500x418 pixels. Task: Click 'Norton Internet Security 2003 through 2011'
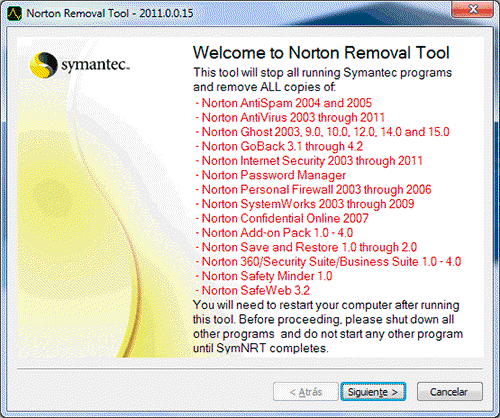[x=309, y=161]
